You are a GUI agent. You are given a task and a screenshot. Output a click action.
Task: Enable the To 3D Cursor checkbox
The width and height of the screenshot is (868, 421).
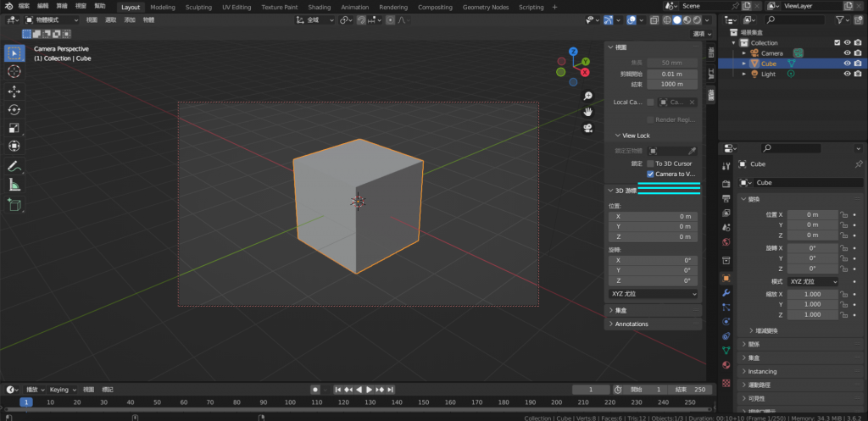tap(650, 163)
